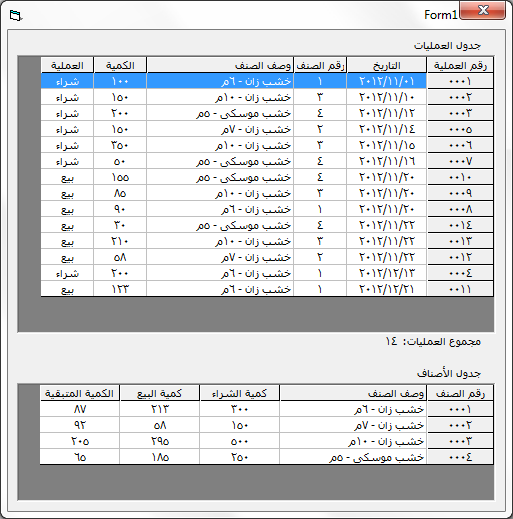Click purchase quantity cell ٣٠٠

239,409
